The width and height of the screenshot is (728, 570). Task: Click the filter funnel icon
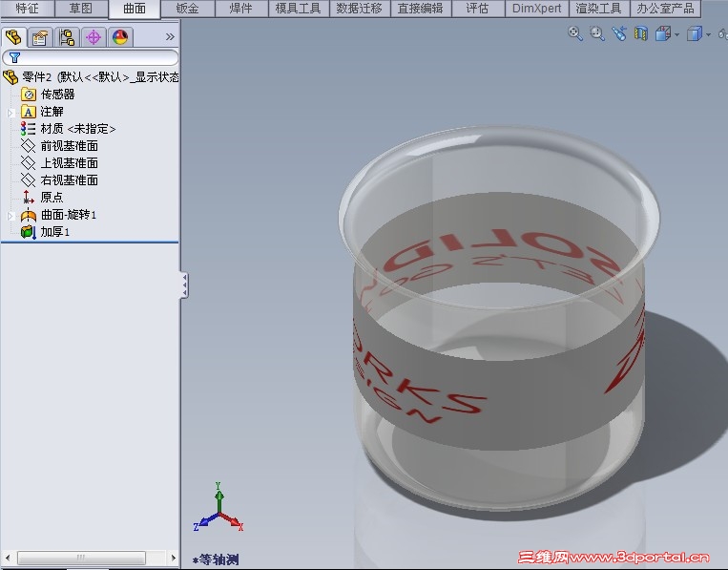15,57
